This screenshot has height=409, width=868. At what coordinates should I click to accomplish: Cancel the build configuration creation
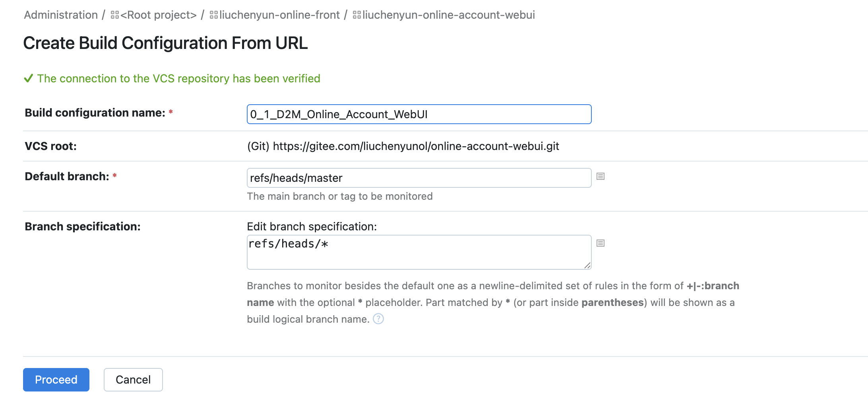tap(133, 380)
